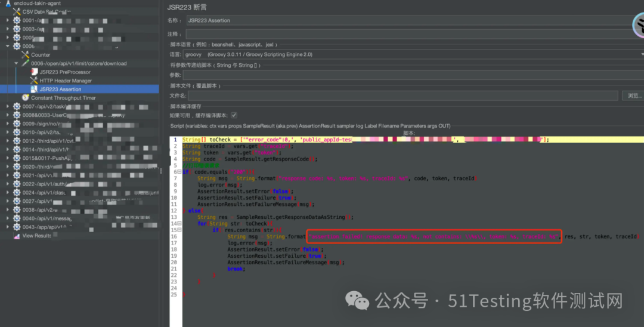The height and width of the screenshot is (327, 644).
Task: Select the View Results tree row
Action: 36,236
